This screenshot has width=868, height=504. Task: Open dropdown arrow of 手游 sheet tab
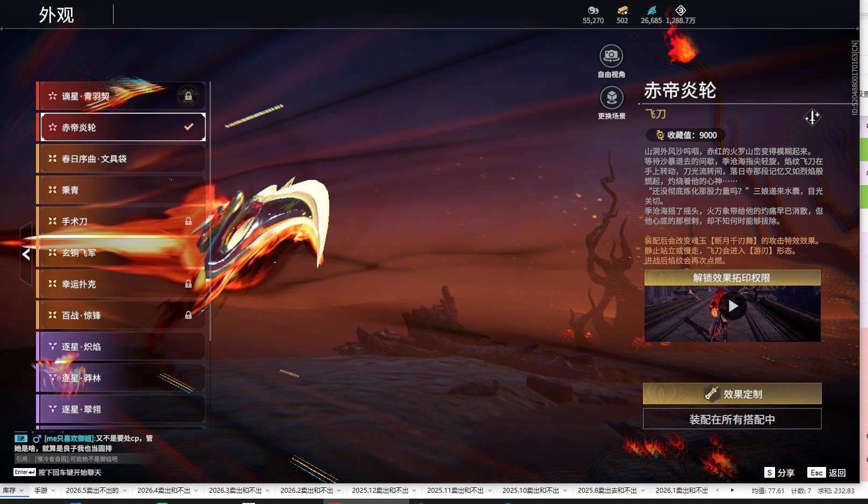[54, 491]
